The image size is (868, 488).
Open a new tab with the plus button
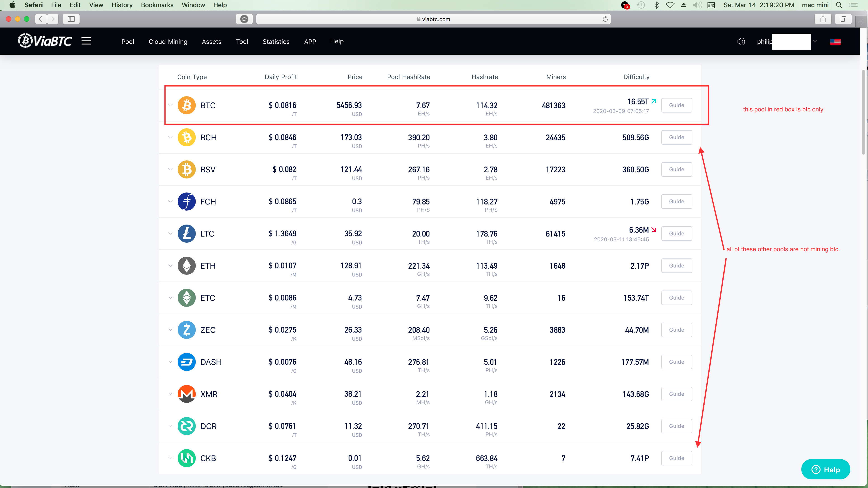point(861,22)
